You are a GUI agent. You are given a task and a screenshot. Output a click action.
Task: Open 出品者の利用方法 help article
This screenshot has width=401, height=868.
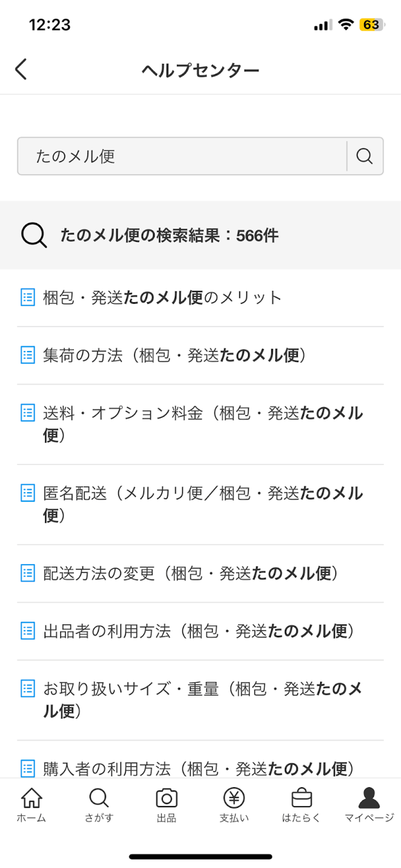pyautogui.click(x=199, y=630)
